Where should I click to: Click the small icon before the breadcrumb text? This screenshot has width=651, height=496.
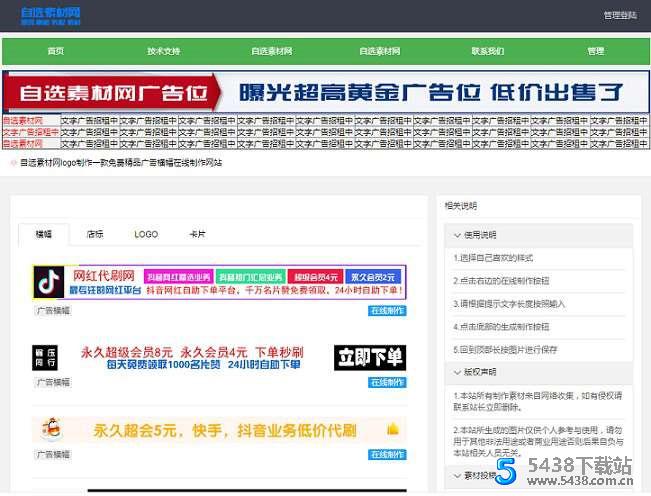14,163
